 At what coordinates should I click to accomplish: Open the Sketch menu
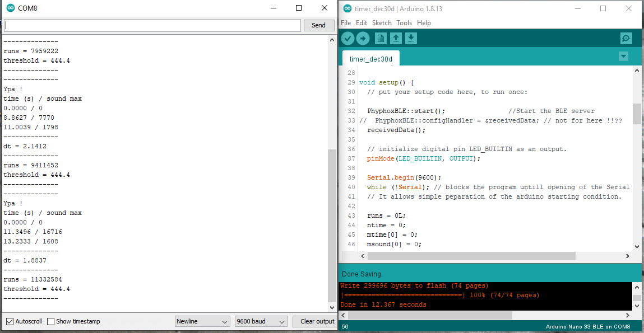pyautogui.click(x=382, y=23)
